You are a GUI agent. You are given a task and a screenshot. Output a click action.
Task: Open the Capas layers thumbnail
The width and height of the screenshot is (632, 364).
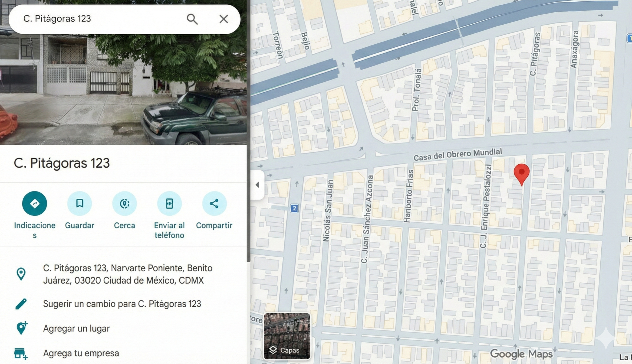coord(287,336)
